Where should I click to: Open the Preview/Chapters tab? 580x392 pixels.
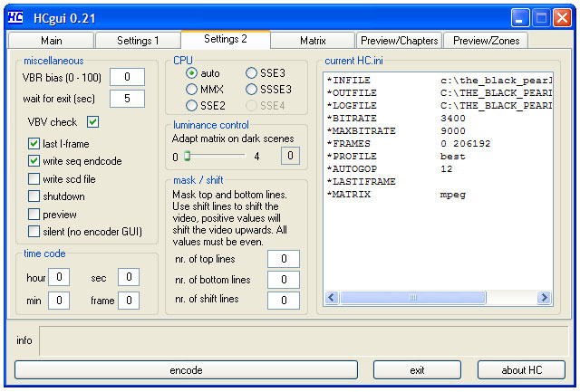[399, 40]
